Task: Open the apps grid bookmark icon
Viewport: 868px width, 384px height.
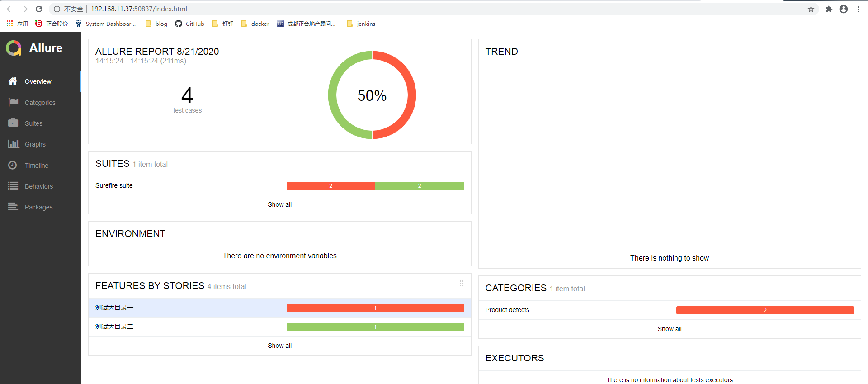Action: tap(9, 24)
